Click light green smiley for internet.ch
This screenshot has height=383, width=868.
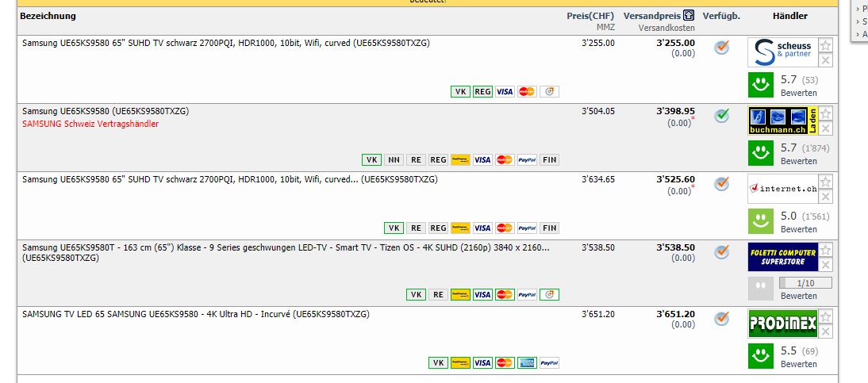tap(761, 221)
